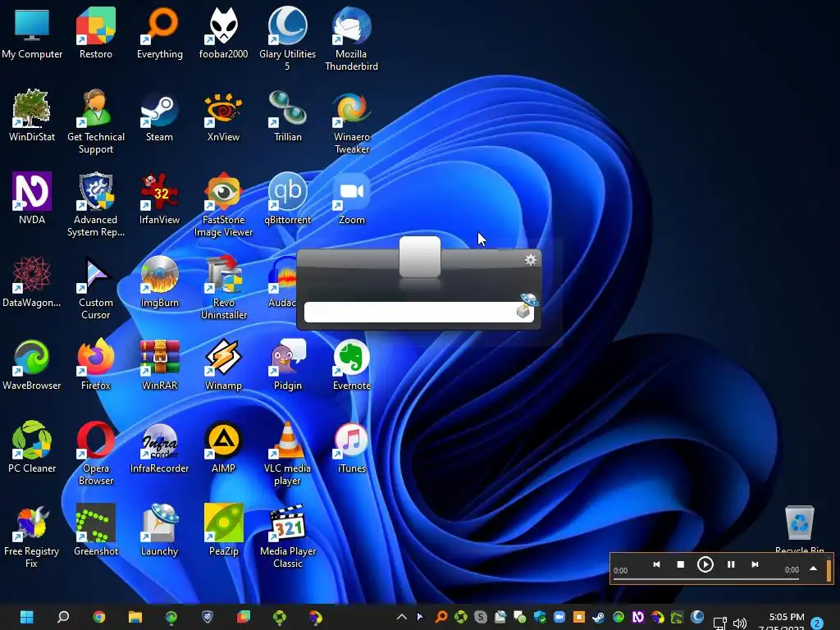Stop playback in the mini player
Viewport: 840px width, 630px height.
680,564
